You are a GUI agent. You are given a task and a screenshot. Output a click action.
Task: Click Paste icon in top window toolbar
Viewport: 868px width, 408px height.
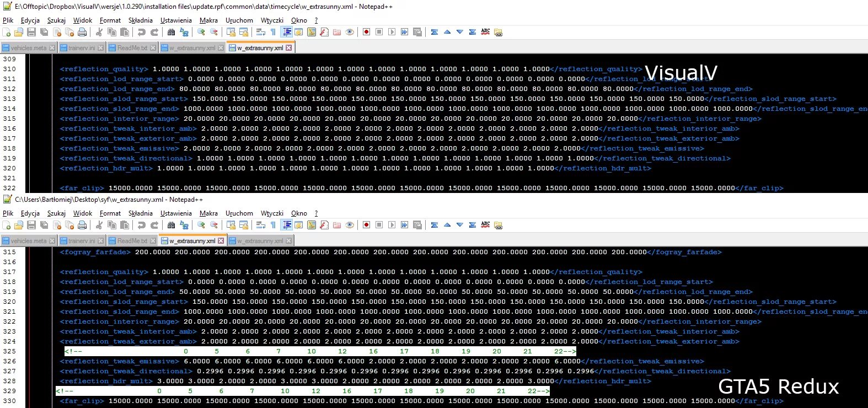[x=125, y=32]
